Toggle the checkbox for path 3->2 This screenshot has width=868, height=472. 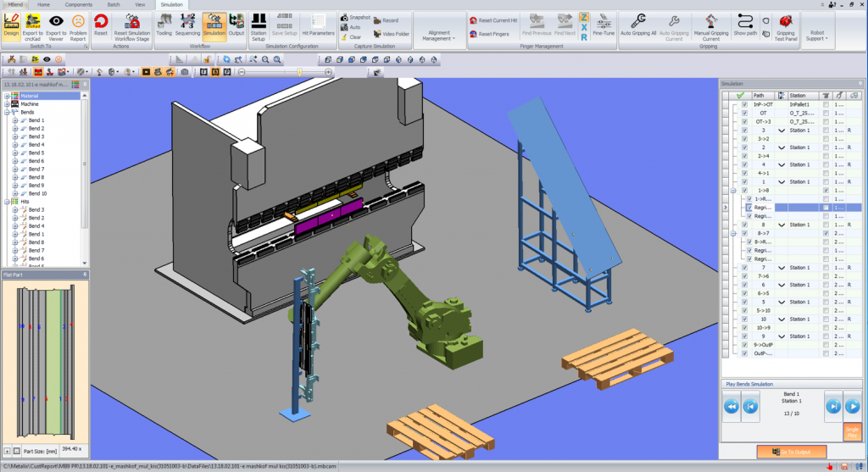click(744, 139)
